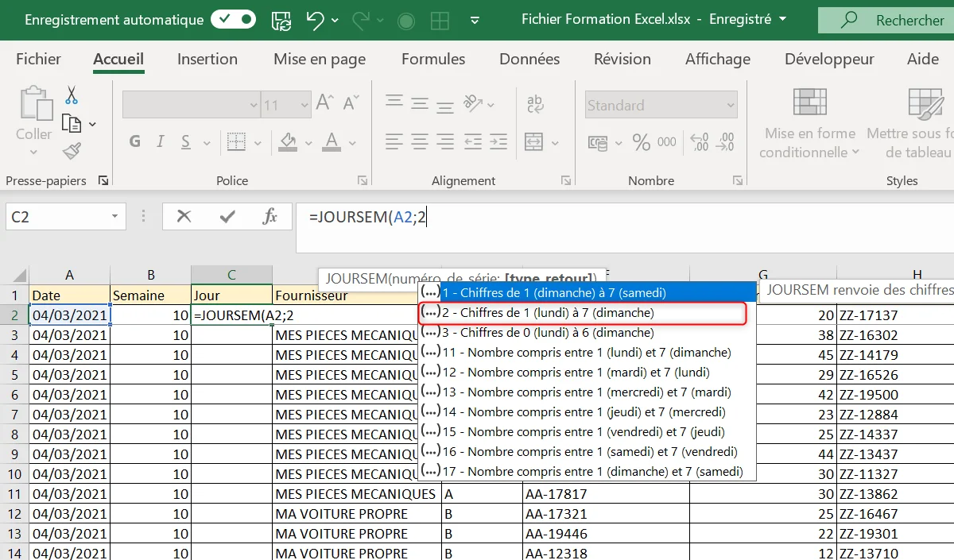Switch to the Insertion tab
954x560 pixels.
207,59
